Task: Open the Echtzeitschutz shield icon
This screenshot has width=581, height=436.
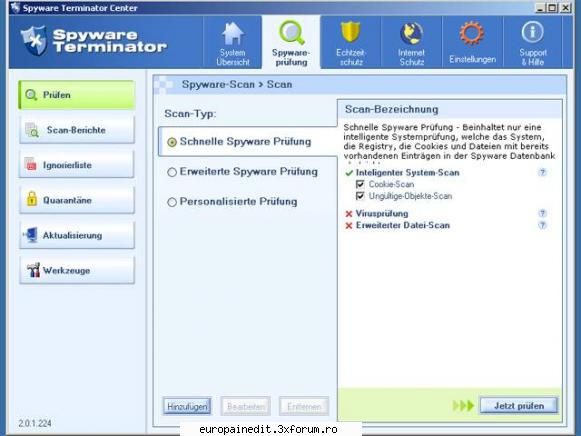Action: [351, 32]
